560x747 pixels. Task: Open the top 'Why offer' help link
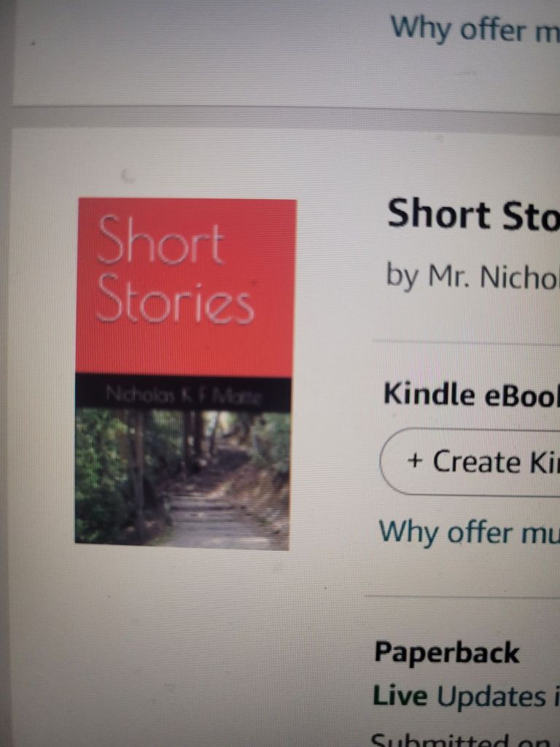point(475,30)
